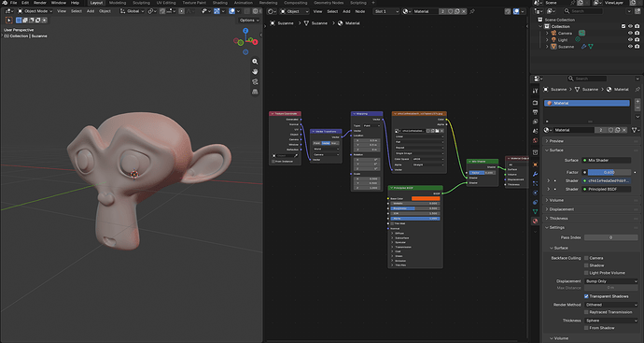The width and height of the screenshot is (644, 343).
Task: Switch to the Modeling workspace tab
Action: coord(118,3)
